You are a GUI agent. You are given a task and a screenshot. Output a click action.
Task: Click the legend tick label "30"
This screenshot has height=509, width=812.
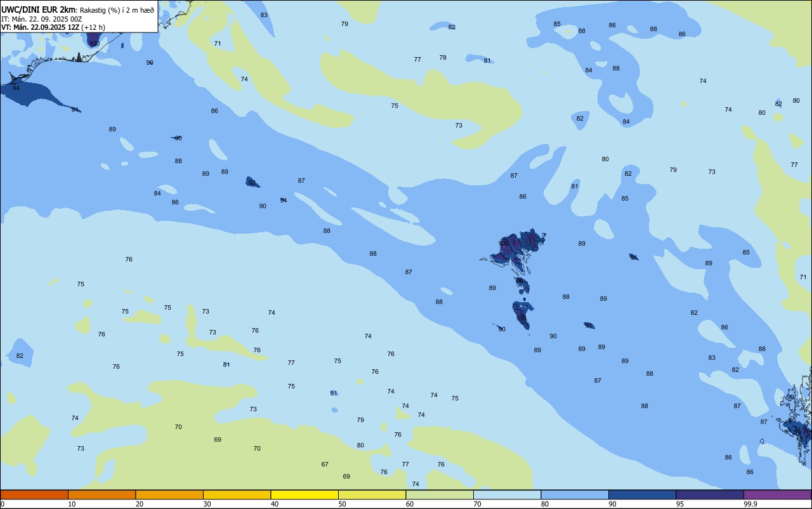point(207,504)
